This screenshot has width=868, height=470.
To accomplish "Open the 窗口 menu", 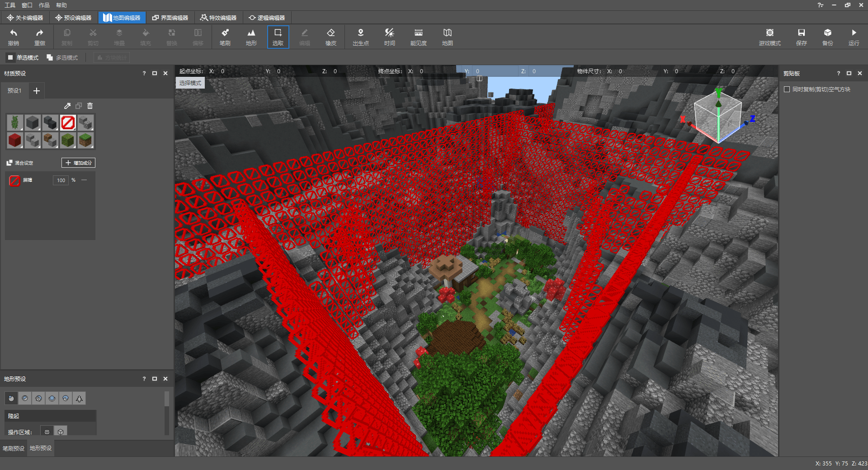I will coord(27,5).
